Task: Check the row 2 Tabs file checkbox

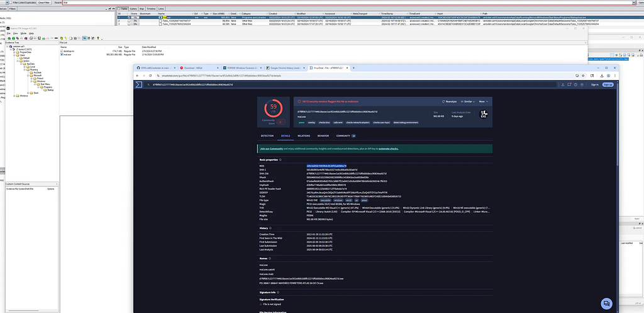Action: 129,21
